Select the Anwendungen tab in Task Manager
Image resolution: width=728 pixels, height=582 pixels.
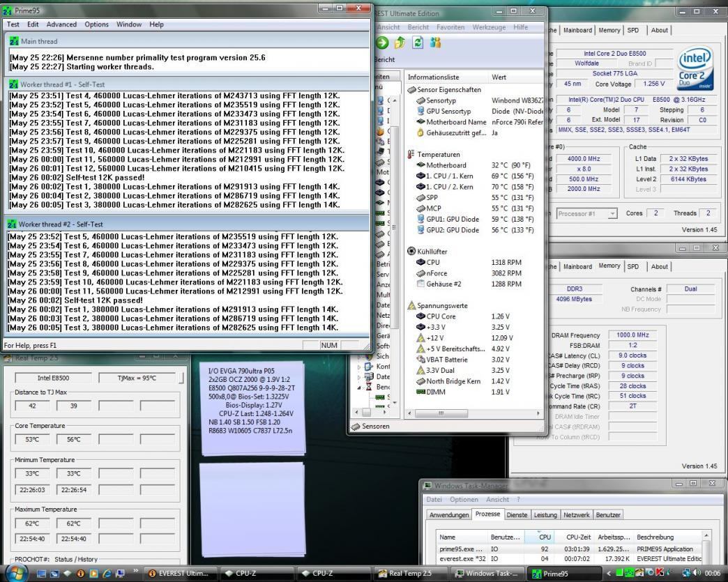449,515
